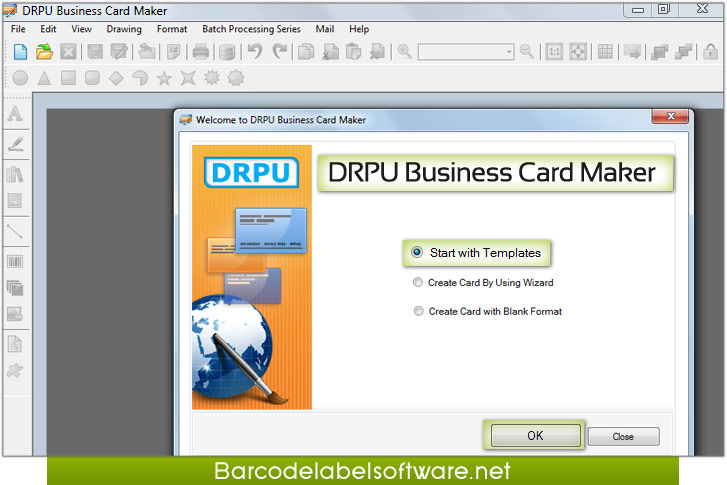Close the welcome dialog with red X
727x485 pixels.
pyautogui.click(x=670, y=116)
